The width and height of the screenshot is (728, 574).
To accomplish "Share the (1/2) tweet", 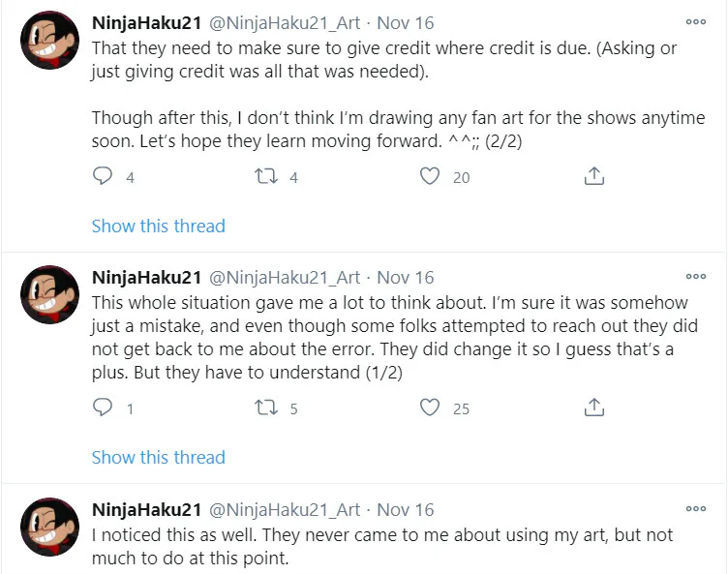I will click(595, 408).
